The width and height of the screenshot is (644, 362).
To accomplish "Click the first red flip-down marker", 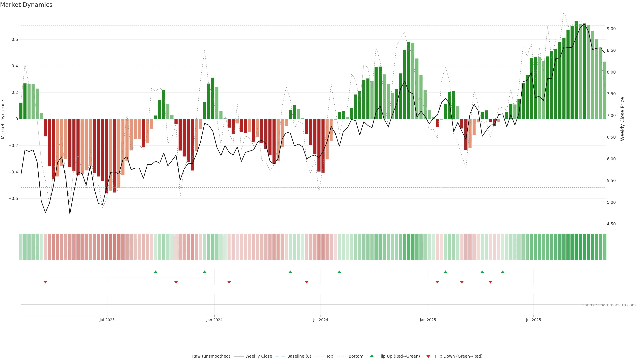I will point(45,282).
